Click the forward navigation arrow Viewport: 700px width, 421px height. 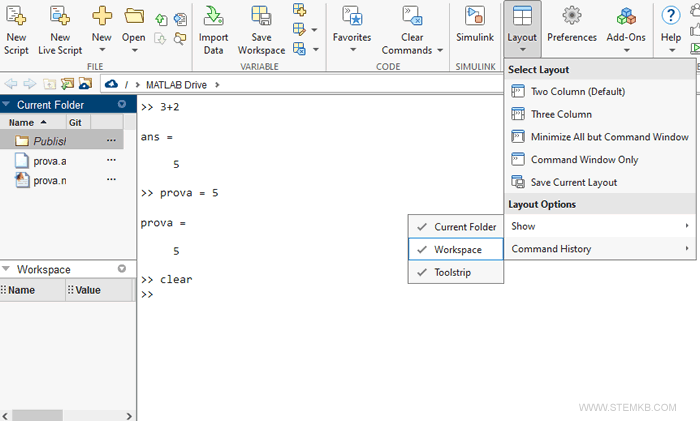[x=29, y=83]
